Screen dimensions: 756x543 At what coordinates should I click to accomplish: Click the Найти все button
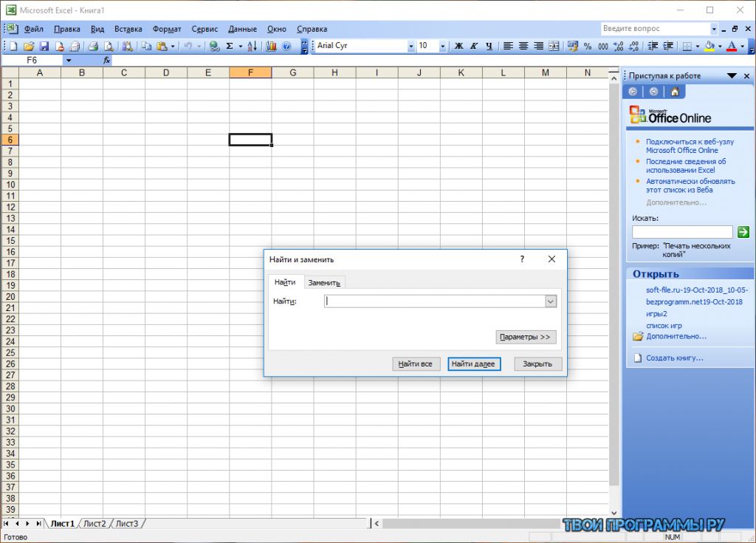415,364
